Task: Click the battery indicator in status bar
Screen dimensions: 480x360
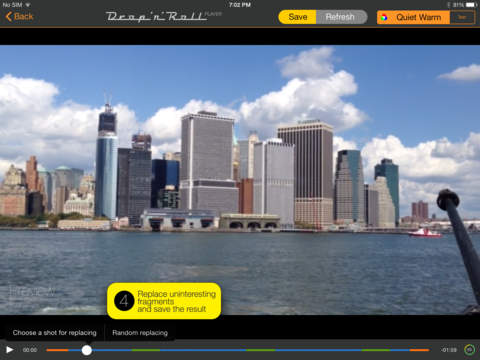Action: pyautogui.click(x=471, y=5)
